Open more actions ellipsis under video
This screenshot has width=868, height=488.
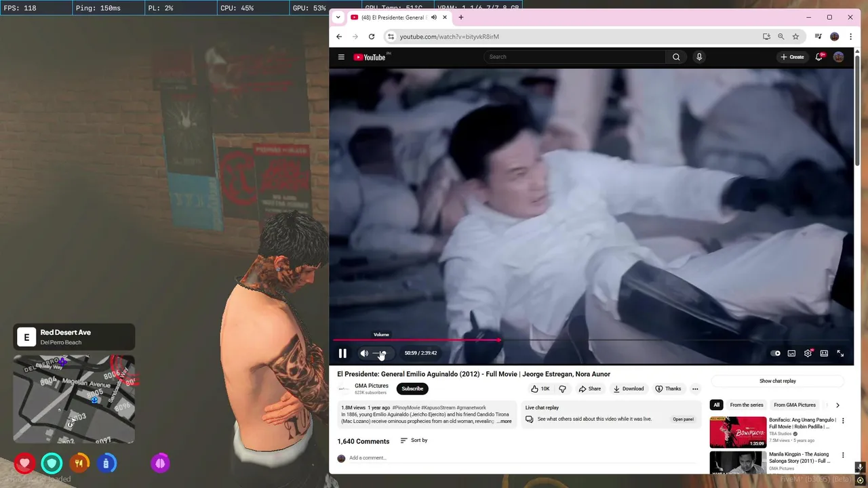pos(695,388)
